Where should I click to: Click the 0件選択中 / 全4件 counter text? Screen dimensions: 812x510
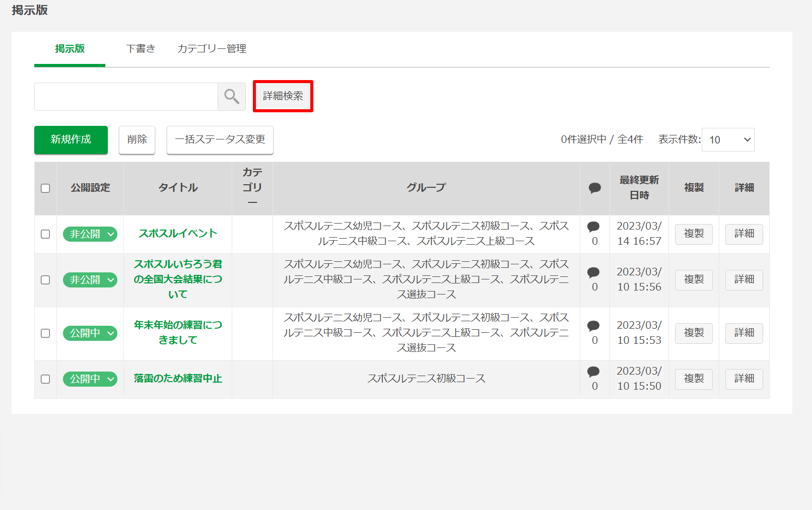602,139
